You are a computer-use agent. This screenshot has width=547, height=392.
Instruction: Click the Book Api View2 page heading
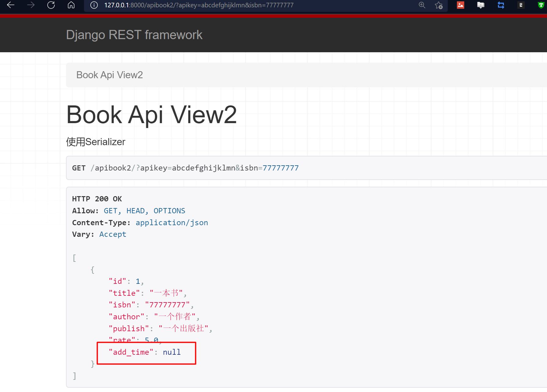pyautogui.click(x=151, y=115)
